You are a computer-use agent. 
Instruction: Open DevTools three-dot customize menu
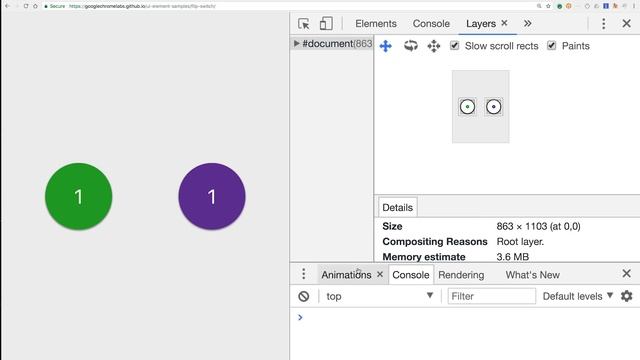604,24
